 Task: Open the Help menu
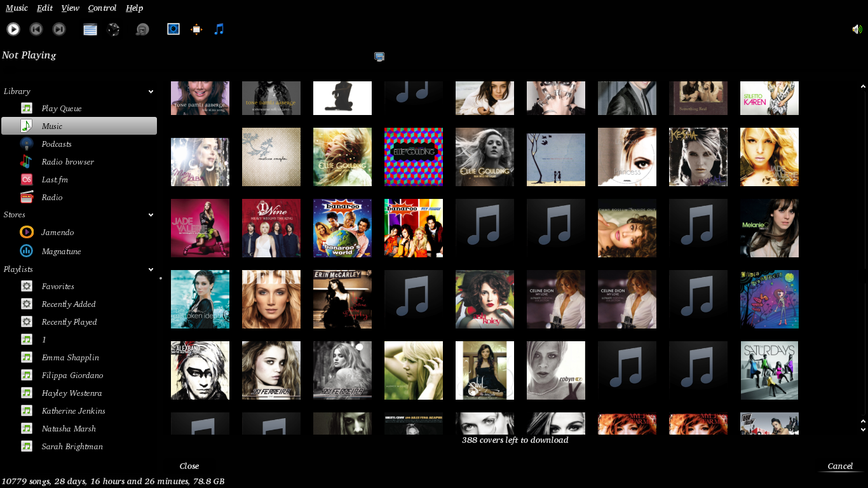tap(134, 8)
